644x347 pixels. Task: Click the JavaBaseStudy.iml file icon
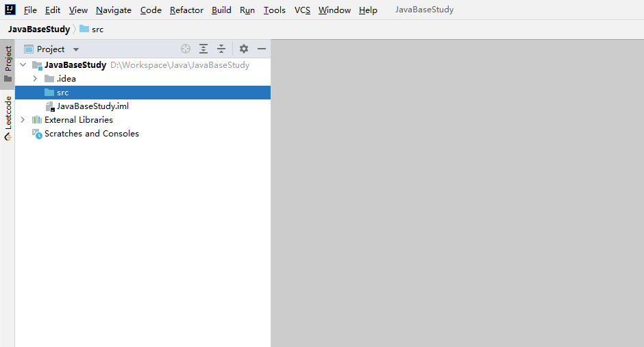50,106
